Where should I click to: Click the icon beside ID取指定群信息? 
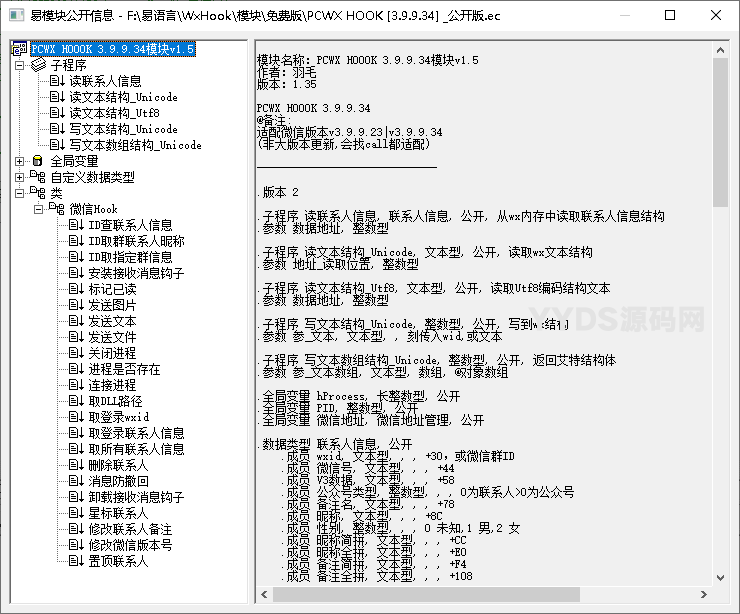pos(76,257)
